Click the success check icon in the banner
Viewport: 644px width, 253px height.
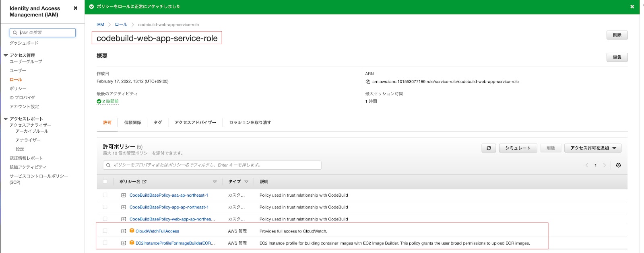pos(91,6)
